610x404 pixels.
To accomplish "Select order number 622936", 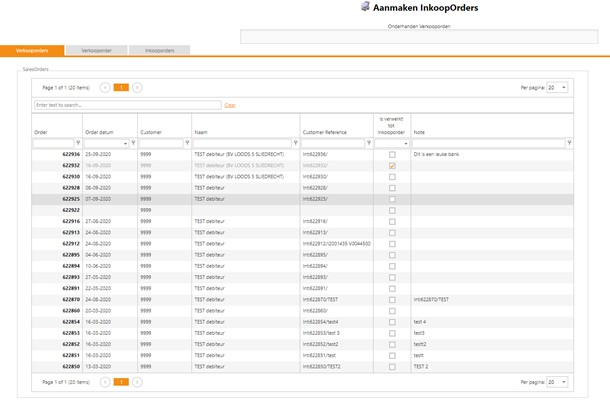I will [71, 155].
